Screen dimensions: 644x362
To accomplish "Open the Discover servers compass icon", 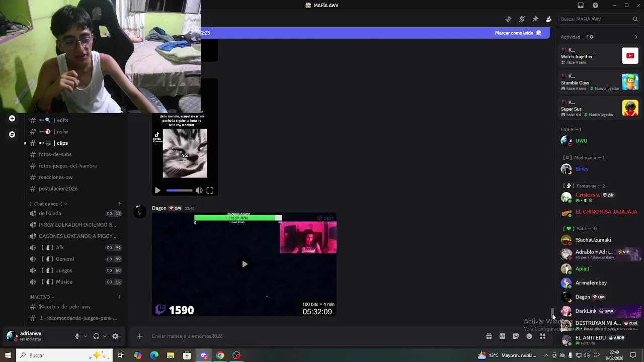I will point(12,134).
